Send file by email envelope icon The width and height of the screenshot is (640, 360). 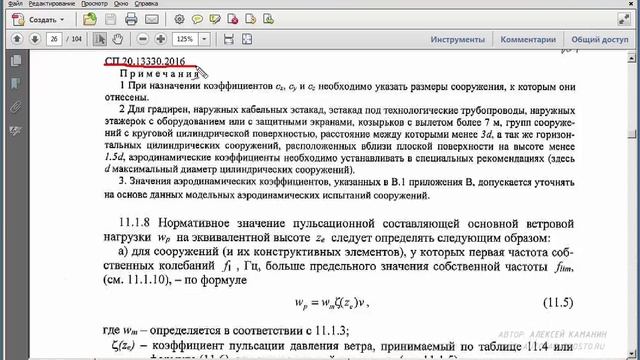[152, 19]
